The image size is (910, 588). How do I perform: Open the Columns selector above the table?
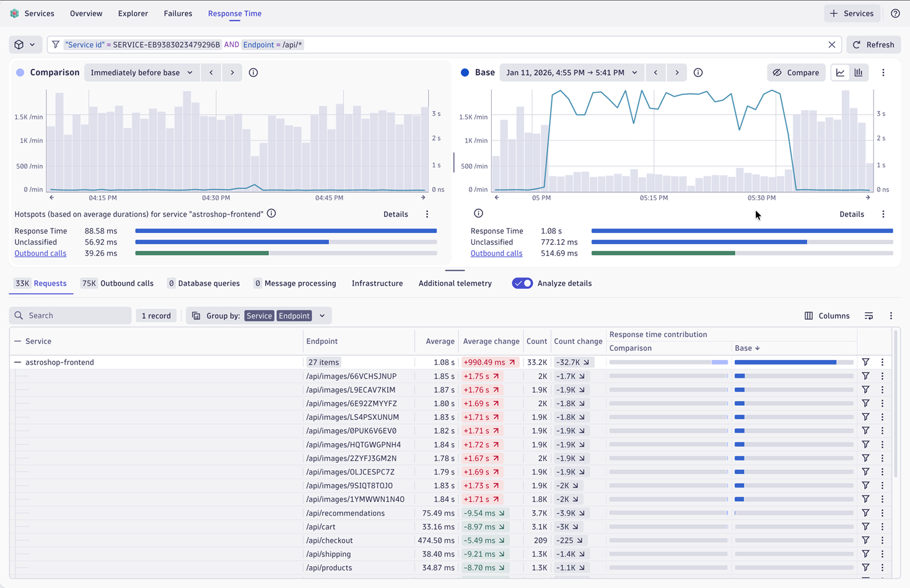coord(827,315)
